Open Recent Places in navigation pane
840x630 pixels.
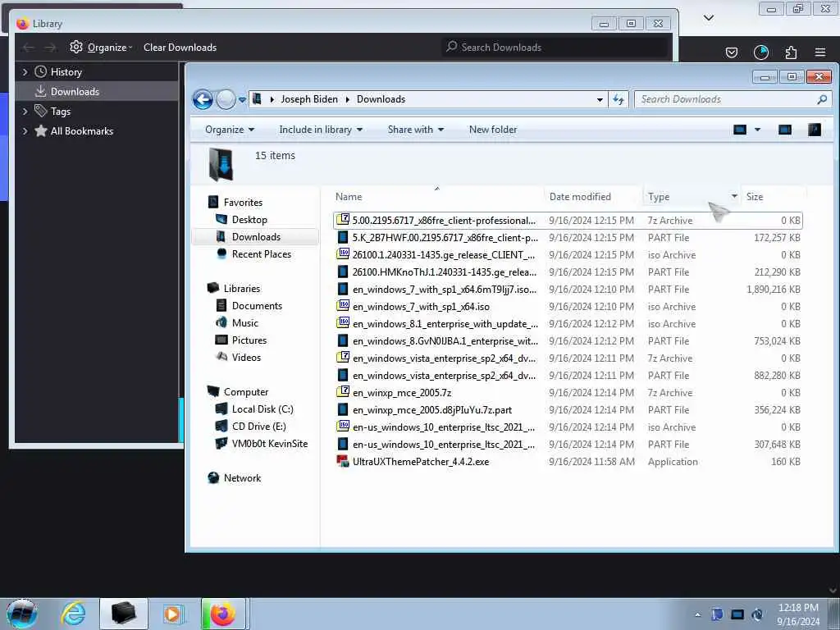pyautogui.click(x=262, y=254)
